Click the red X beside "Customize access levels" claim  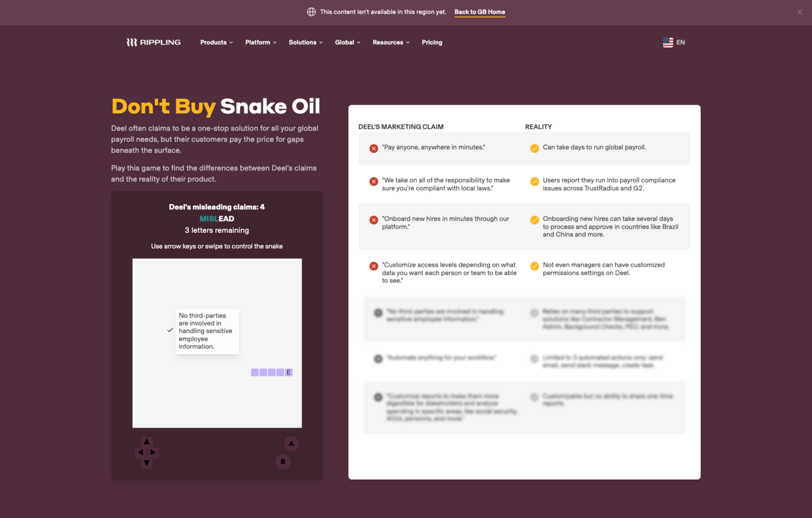pos(373,266)
